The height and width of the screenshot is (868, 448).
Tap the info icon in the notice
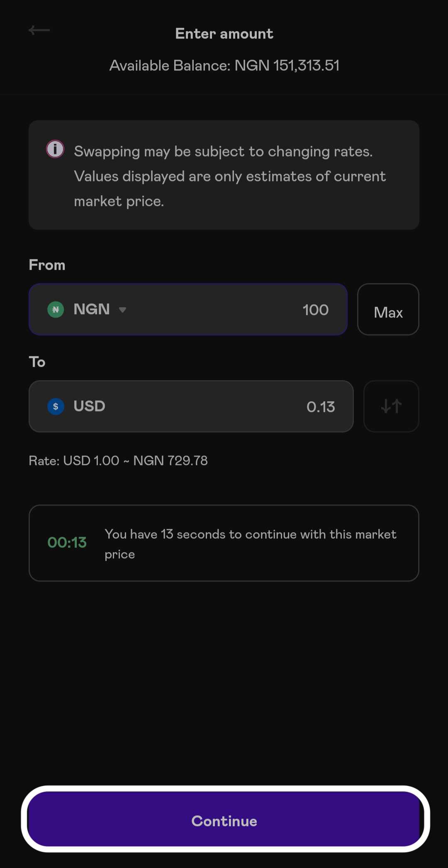point(55,149)
